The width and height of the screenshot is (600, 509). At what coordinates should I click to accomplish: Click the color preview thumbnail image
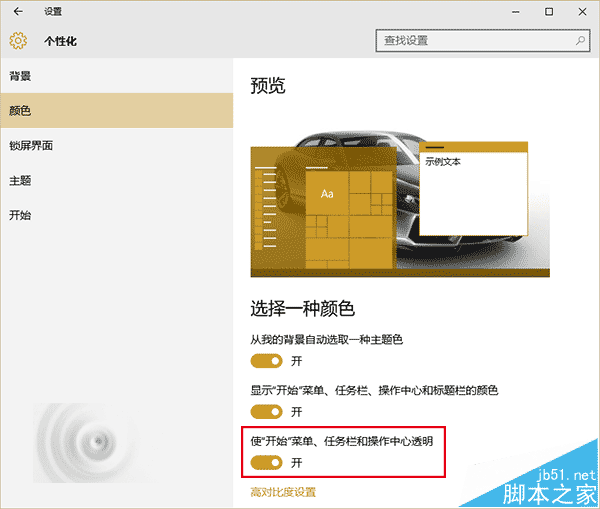tap(400, 204)
